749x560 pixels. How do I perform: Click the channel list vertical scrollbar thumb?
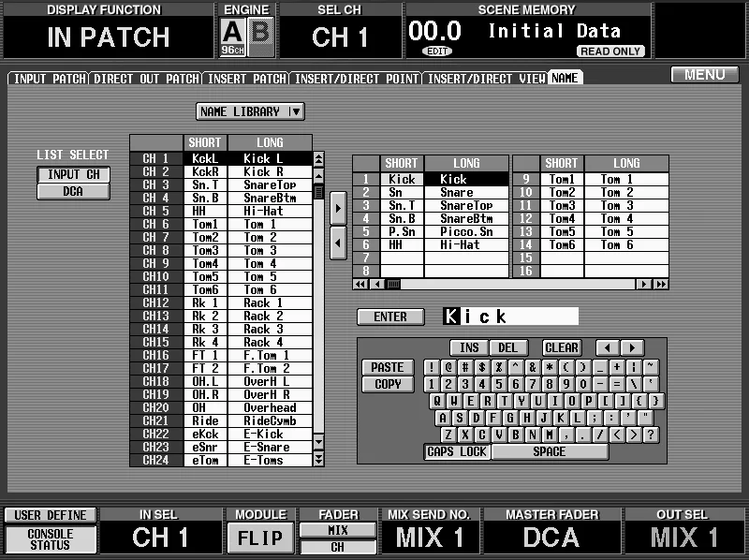[318, 192]
